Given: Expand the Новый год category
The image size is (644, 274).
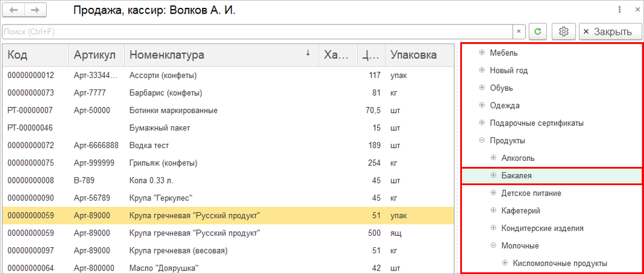Looking at the screenshot, I should click(x=482, y=71).
